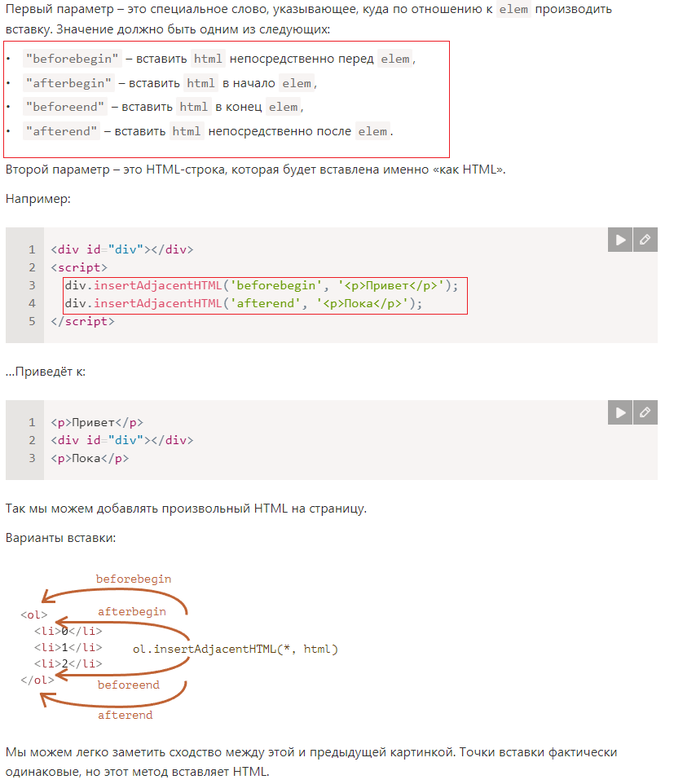Click the "Например:" text
The height and width of the screenshot is (784, 674).
tap(38, 199)
